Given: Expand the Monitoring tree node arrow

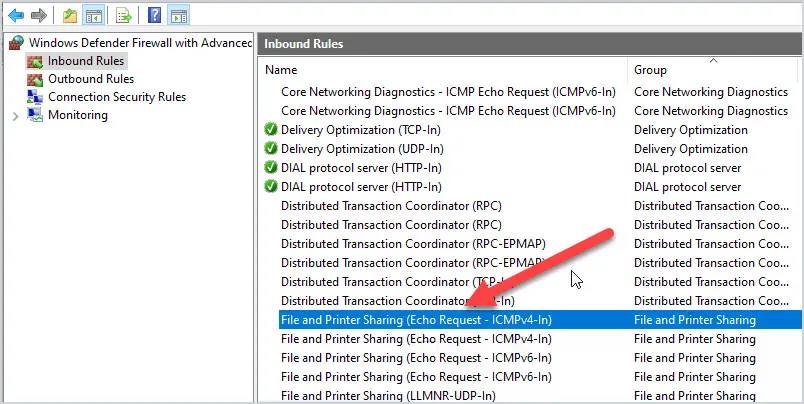Looking at the screenshot, I should click(15, 116).
